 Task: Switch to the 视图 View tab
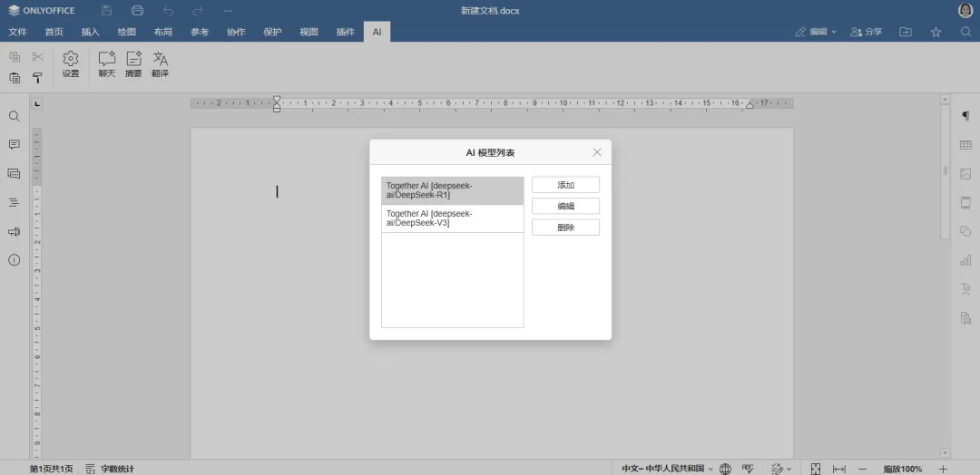tap(309, 32)
